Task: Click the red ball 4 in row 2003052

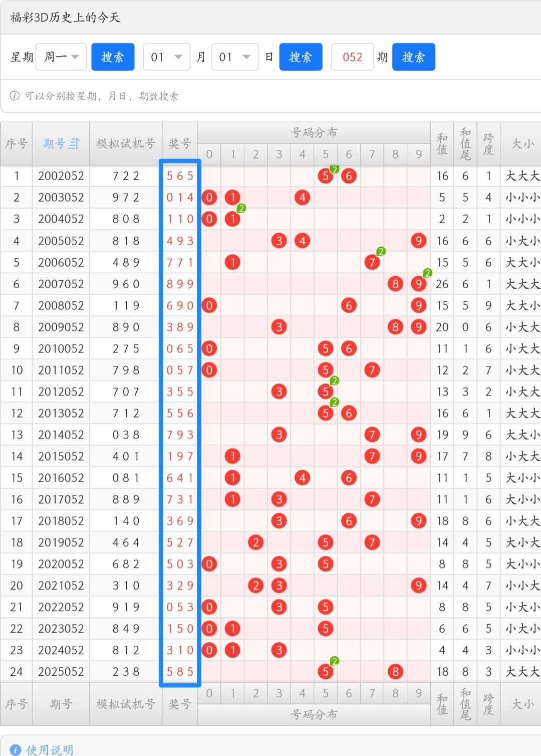Action: (302, 198)
